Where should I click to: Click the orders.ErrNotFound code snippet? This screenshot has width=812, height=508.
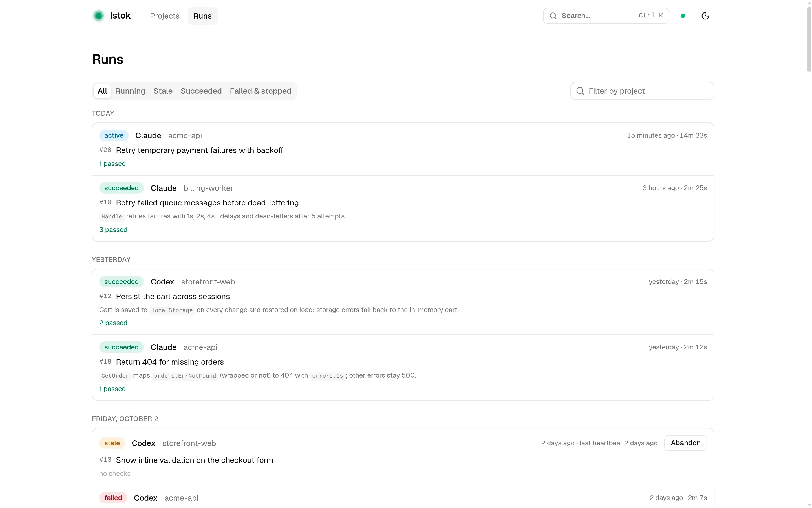pos(185,376)
